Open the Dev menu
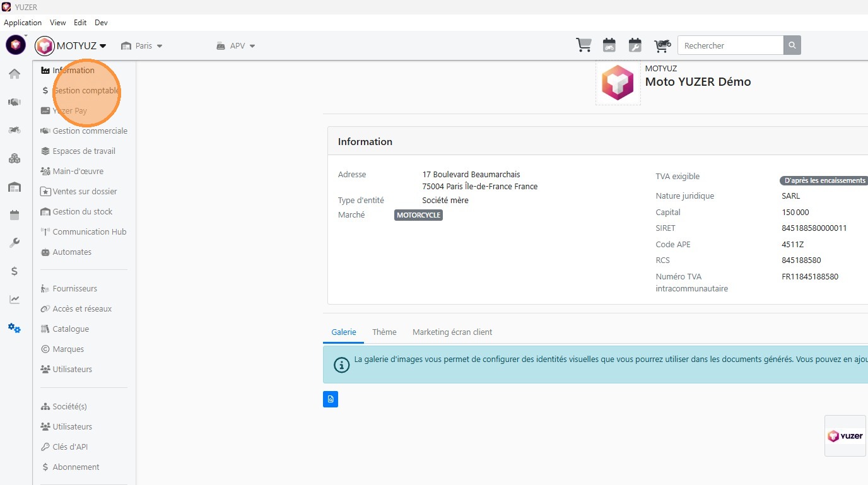The width and height of the screenshot is (868, 485). coord(101,22)
